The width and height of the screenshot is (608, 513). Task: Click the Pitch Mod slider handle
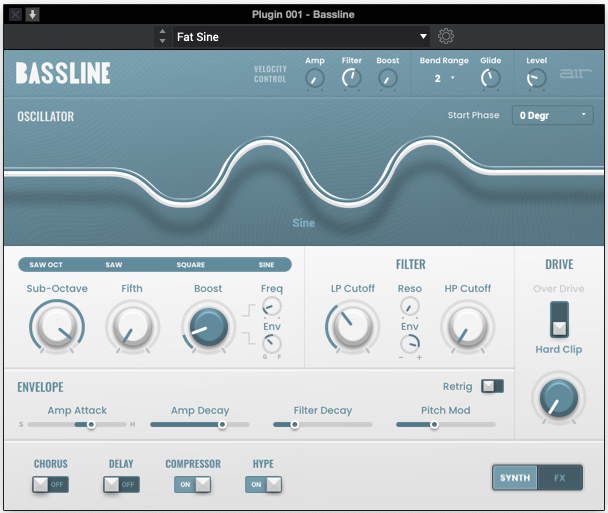click(x=434, y=425)
